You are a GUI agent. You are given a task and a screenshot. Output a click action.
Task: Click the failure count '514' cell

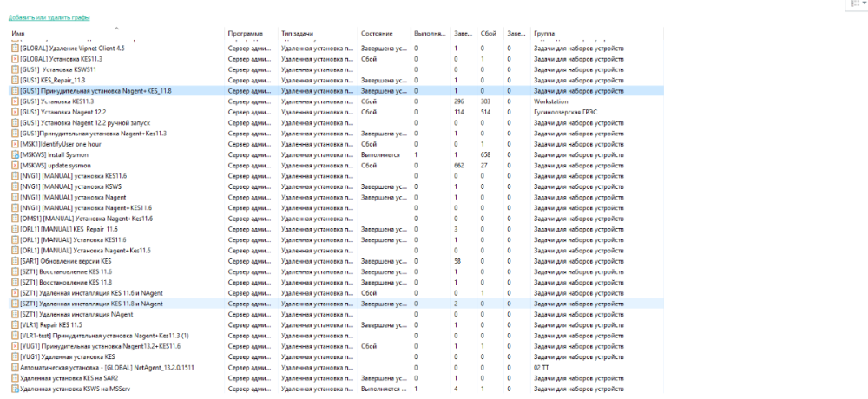(486, 113)
